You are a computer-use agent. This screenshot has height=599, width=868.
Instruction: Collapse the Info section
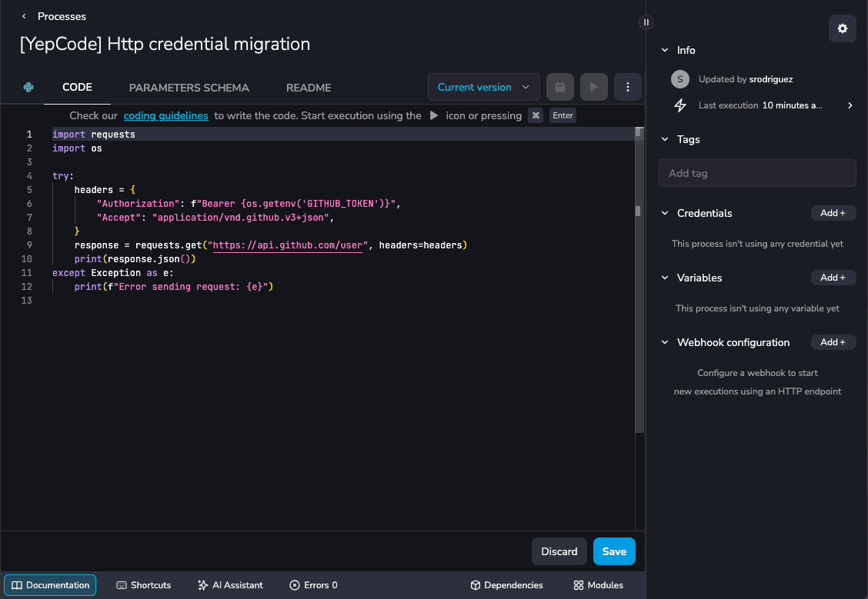click(665, 50)
